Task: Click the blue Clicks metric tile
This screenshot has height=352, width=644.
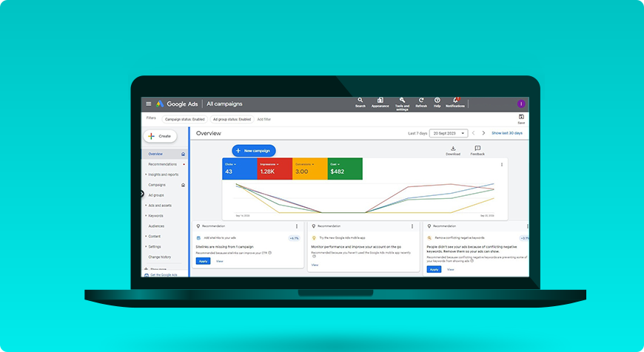Action: (240, 169)
